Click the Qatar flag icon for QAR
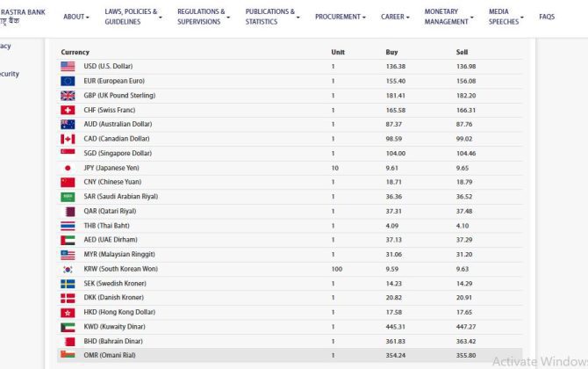The image size is (588, 369). pos(68,211)
